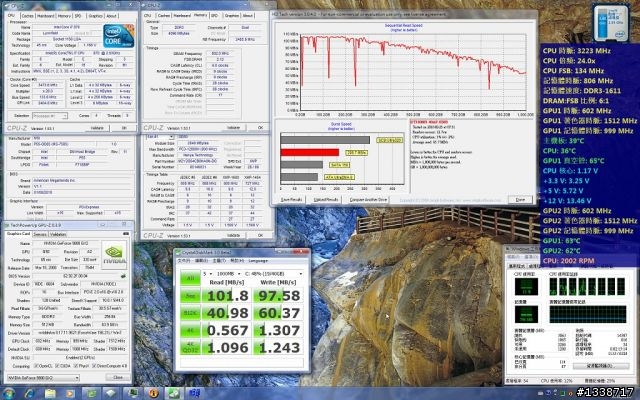Launch Internet Explorer from the taskbar
Screen dimensions: 640x400
pos(29,393)
